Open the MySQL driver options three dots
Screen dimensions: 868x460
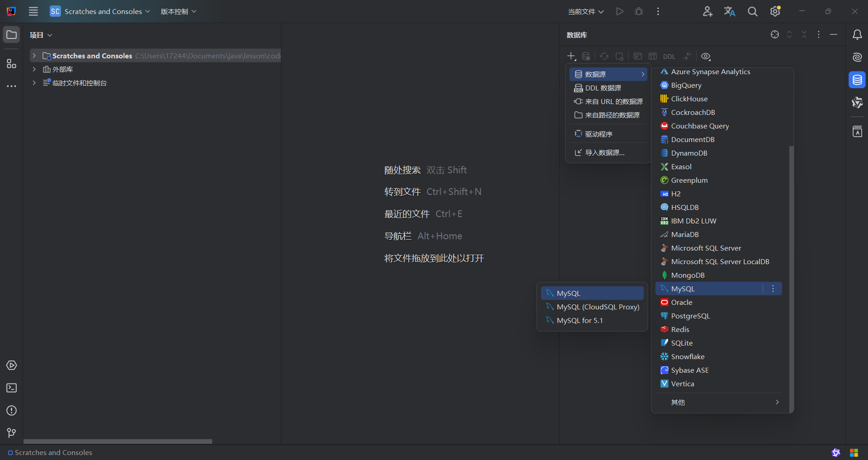773,289
